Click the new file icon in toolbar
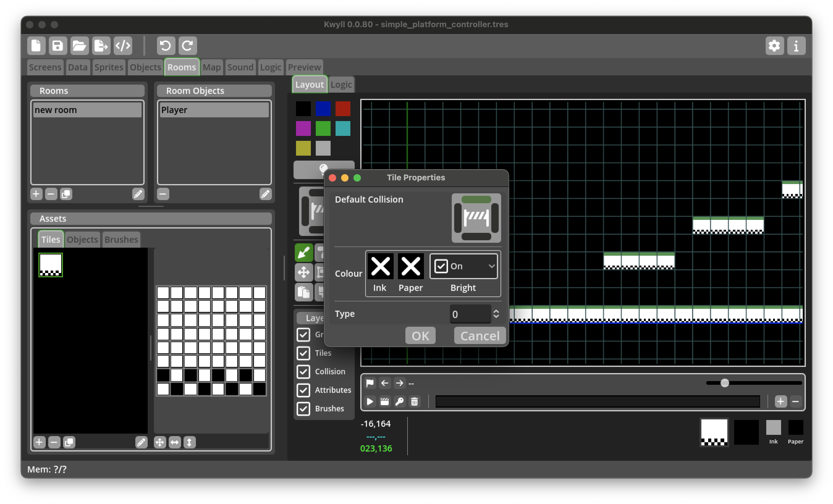833x504 pixels. 36,45
